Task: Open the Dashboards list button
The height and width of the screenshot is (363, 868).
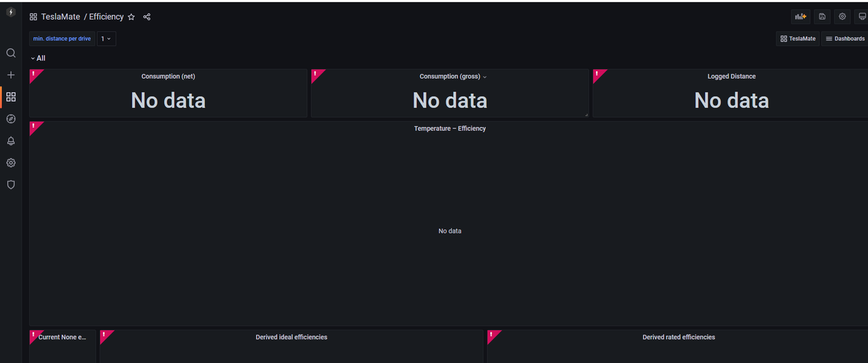Action: [x=845, y=39]
